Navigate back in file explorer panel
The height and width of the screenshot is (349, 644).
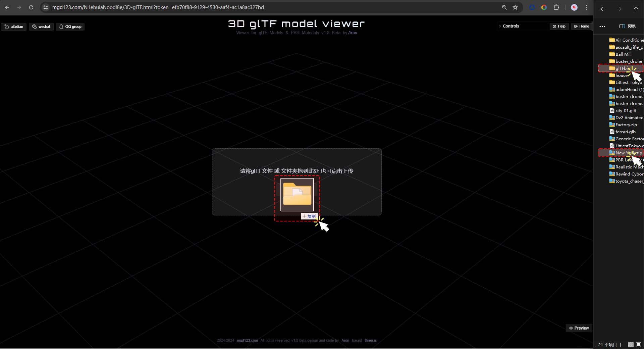(x=603, y=9)
